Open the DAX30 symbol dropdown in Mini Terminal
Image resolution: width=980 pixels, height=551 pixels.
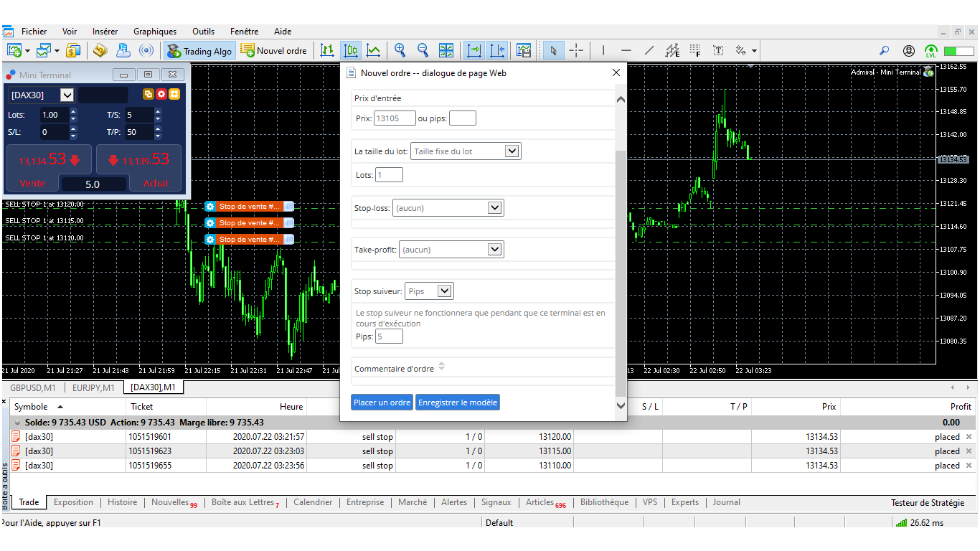pyautogui.click(x=67, y=95)
